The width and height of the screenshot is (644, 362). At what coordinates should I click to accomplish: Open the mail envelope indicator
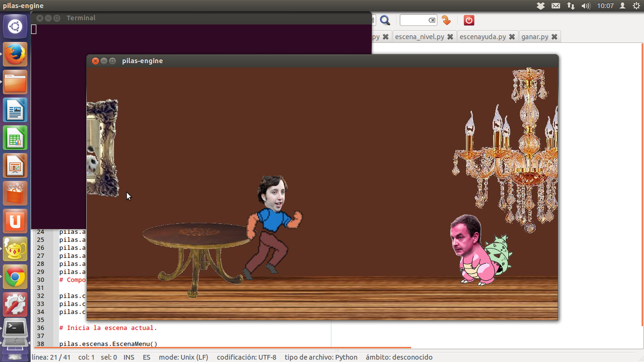(x=555, y=6)
